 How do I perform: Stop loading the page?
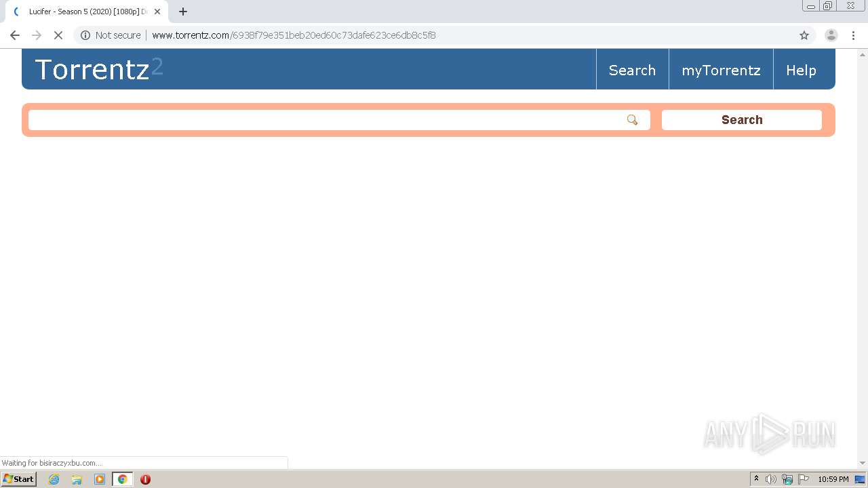coord(58,35)
